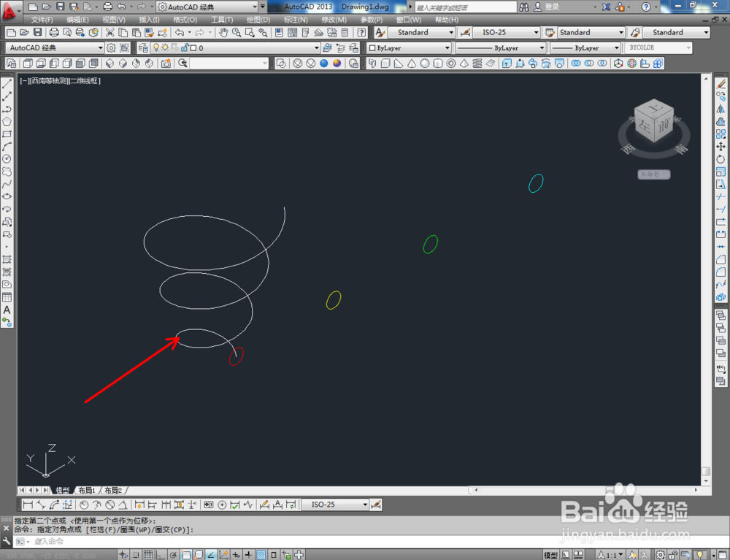Select the Helix modeling tool
This screenshot has height=560, width=730.
[477, 64]
